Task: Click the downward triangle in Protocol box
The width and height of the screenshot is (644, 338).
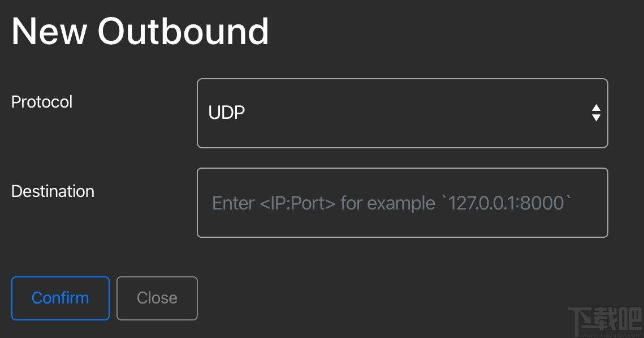Action: 596,118
